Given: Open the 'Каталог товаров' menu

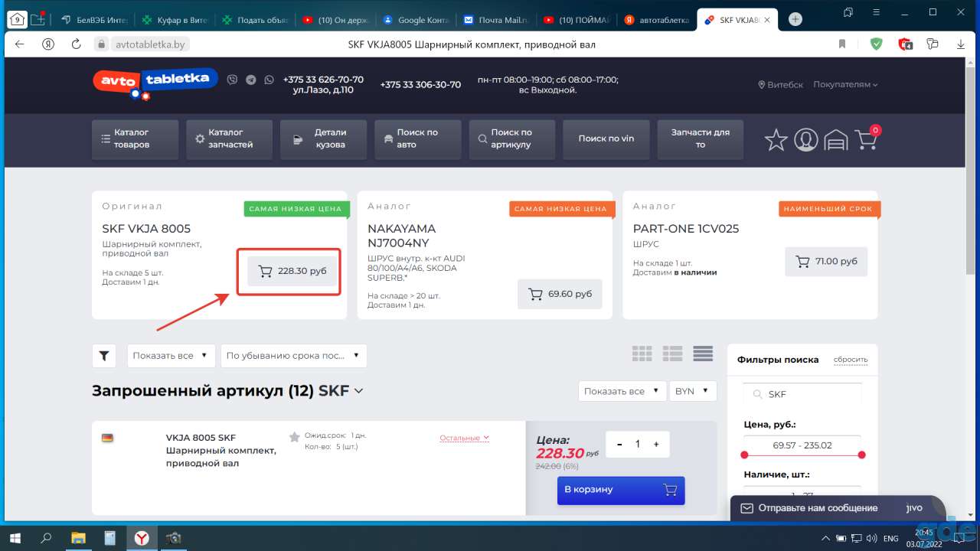Looking at the screenshot, I should (x=135, y=139).
